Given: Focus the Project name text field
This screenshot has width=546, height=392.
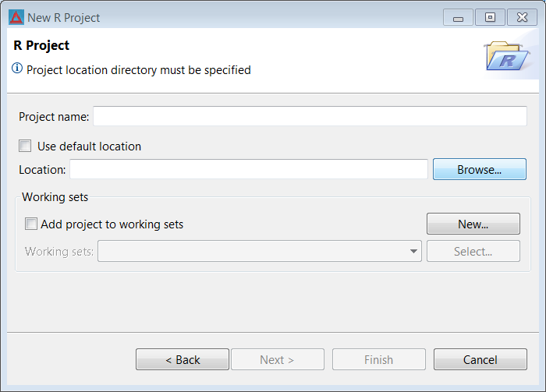Looking at the screenshot, I should coord(310,116).
